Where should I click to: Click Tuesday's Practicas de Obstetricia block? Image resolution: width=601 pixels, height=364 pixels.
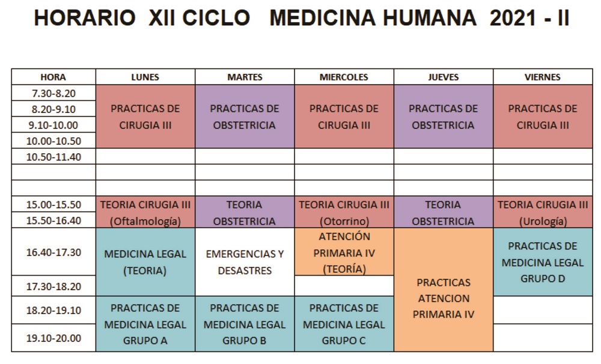245,117
